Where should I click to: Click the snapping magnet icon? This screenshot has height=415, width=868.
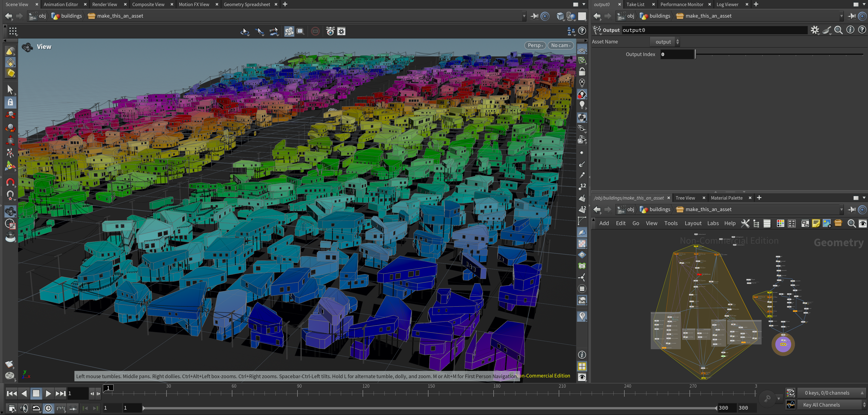pyautogui.click(x=10, y=182)
